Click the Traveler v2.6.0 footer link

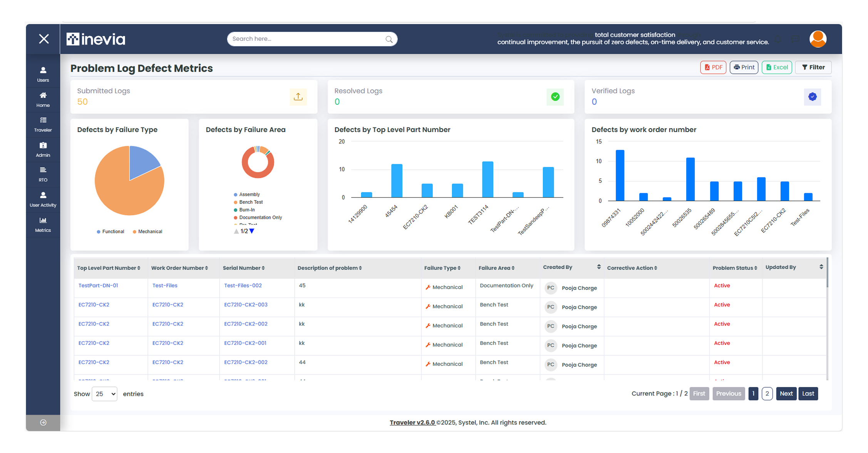tap(412, 423)
